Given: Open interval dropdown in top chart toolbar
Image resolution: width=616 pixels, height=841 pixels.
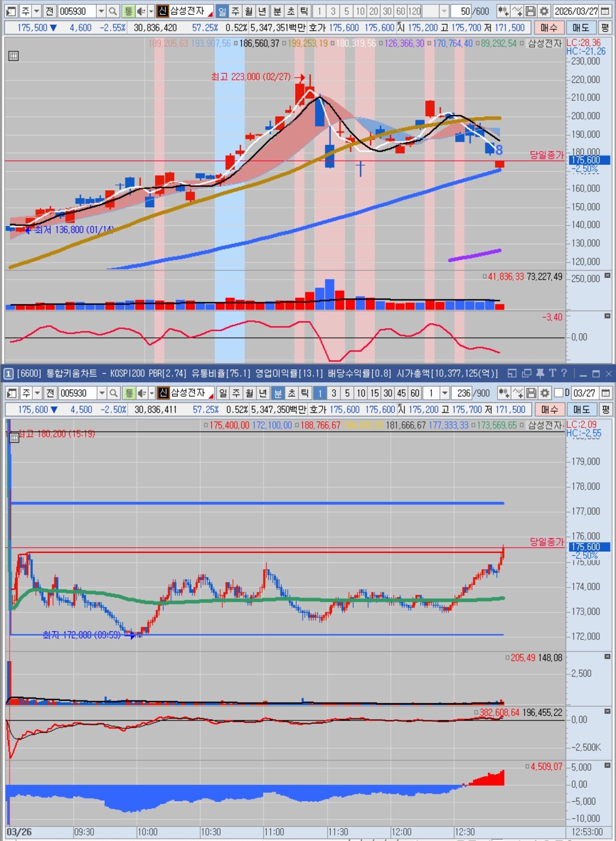Looking at the screenshot, I should 444,11.
